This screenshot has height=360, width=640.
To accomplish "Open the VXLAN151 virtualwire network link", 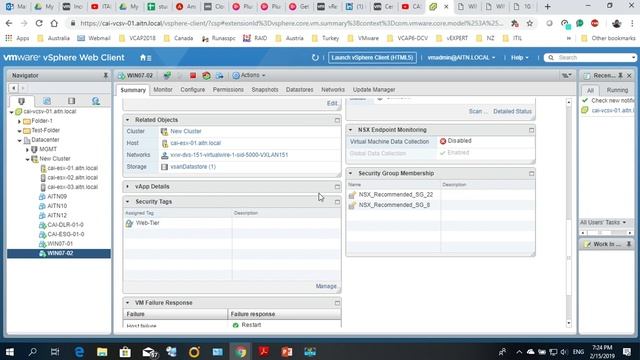I will point(229,155).
